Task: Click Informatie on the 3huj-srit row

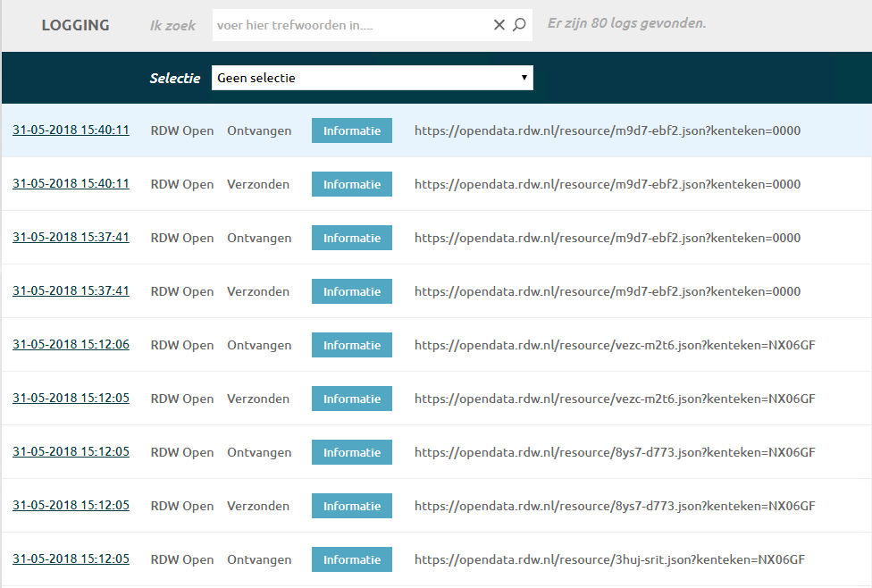Action: 352,559
